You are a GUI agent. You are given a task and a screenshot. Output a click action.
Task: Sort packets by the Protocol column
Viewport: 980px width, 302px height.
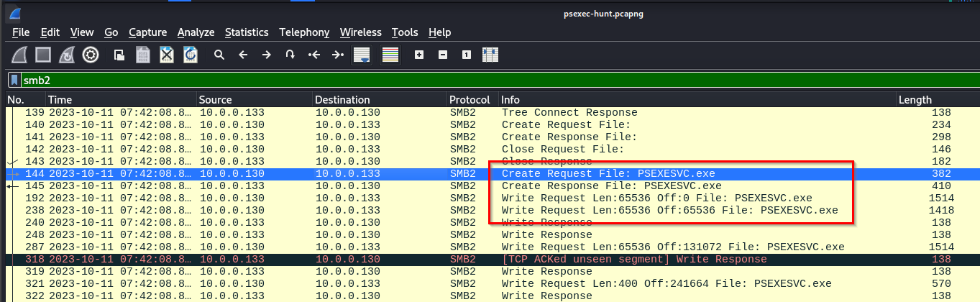pos(469,100)
